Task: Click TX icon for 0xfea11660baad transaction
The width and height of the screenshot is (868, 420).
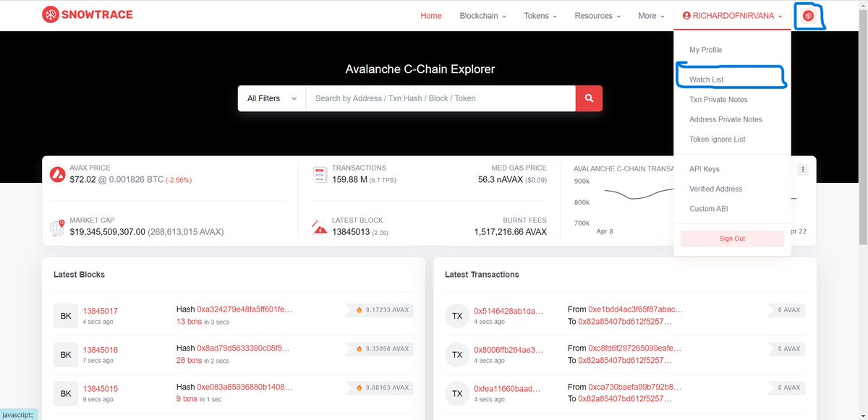Action: pyautogui.click(x=457, y=394)
